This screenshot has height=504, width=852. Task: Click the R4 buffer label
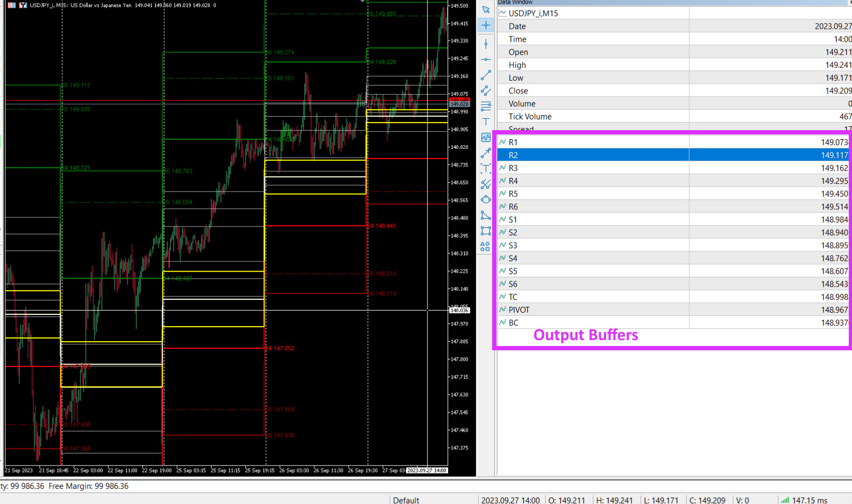pyautogui.click(x=513, y=181)
